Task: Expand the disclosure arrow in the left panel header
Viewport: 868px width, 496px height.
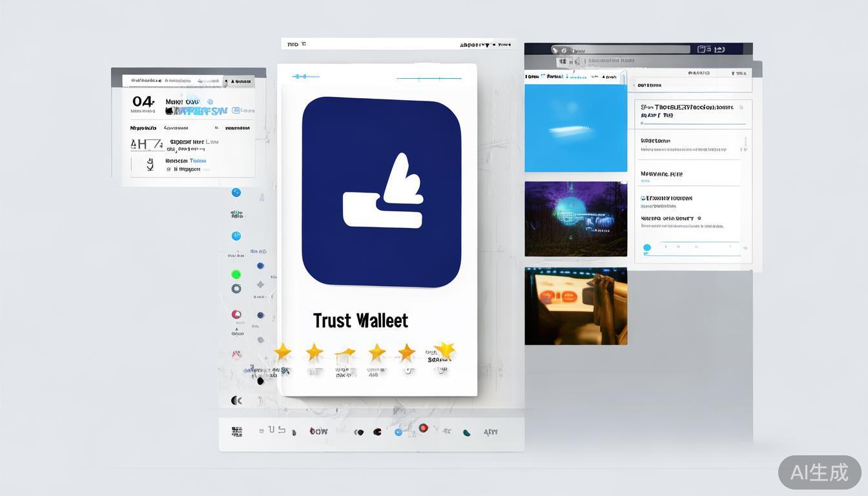Action: click(232, 81)
